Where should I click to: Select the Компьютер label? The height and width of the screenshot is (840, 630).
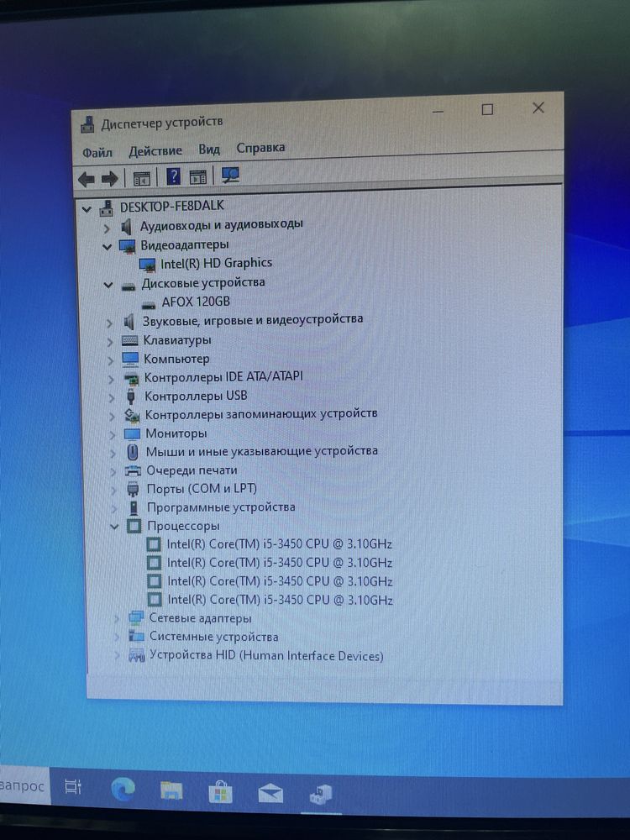click(176, 359)
